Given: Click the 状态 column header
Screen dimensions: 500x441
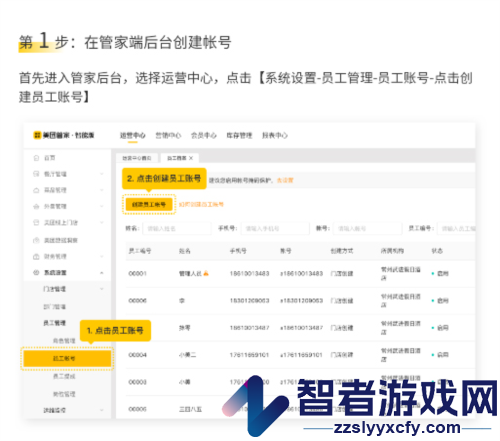Looking at the screenshot, I should pos(437,251).
